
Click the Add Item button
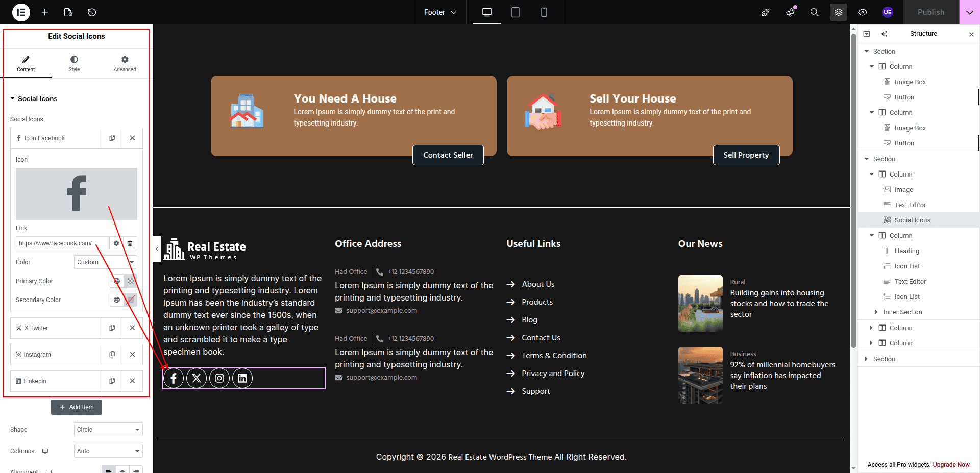[77, 407]
